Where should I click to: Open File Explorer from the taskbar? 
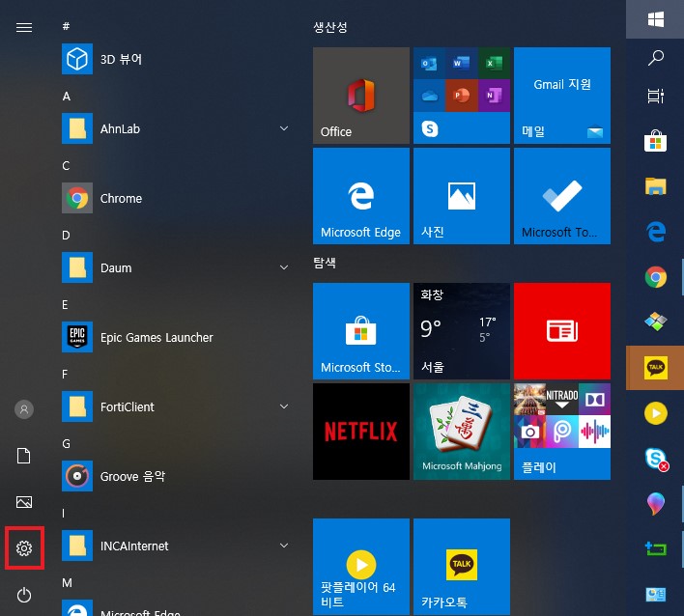[655, 186]
